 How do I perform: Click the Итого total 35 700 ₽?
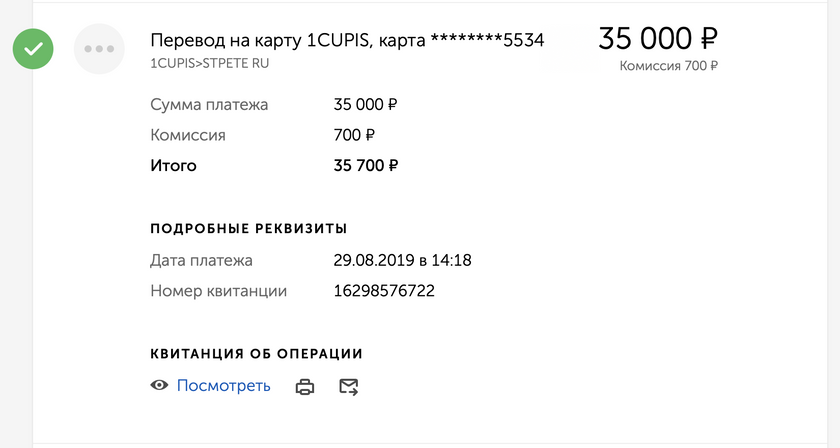pyautogui.click(x=366, y=165)
